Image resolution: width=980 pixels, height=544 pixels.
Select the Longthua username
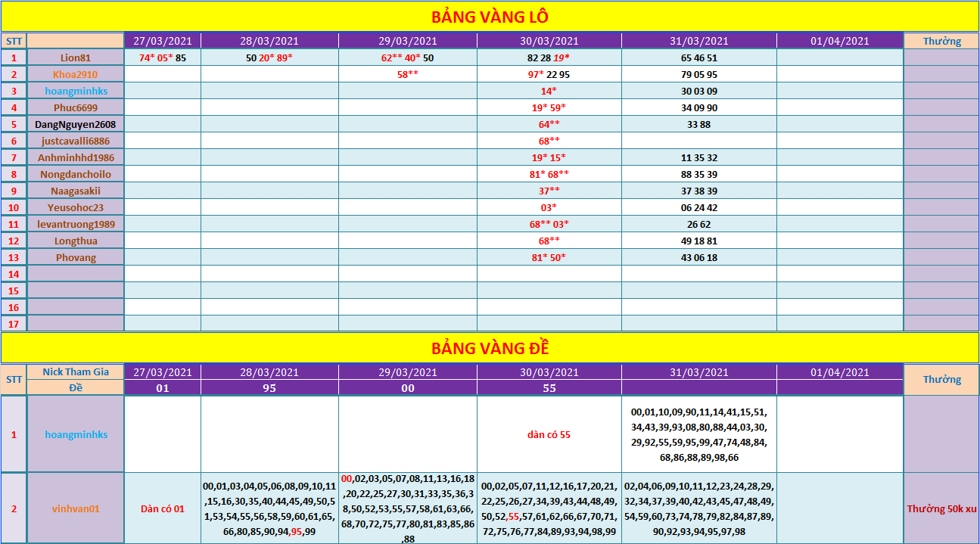coord(76,241)
